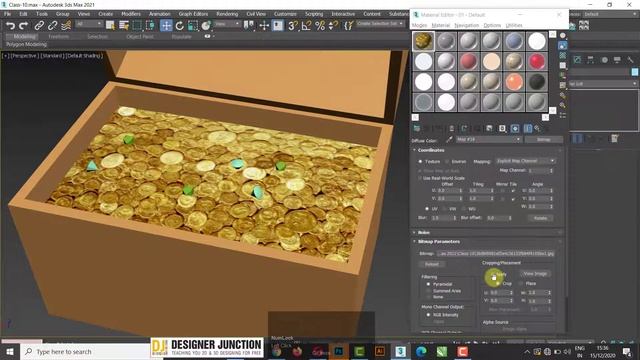
Task: Toggle the Backlight icon in Material Editor
Action: click(x=563, y=45)
